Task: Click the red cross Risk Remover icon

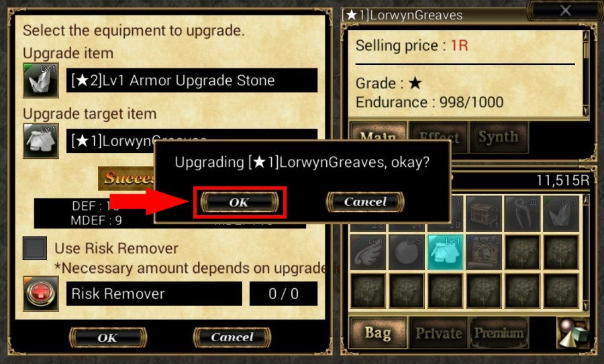Action: (x=41, y=294)
